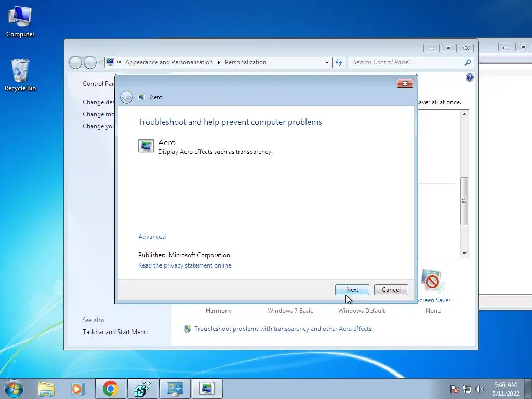Select the Harmony theme
This screenshot has width=532, height=399.
click(x=219, y=311)
